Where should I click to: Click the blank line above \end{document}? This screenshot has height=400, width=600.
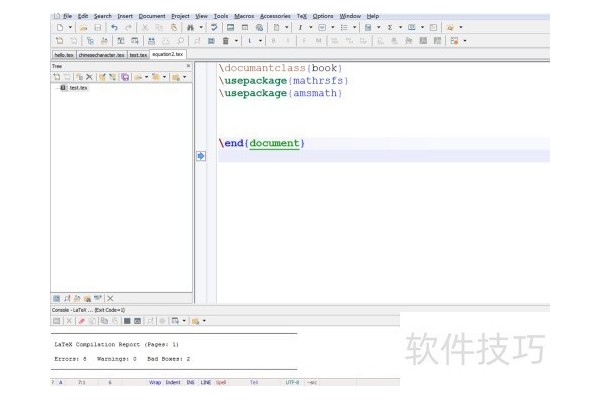coord(380,125)
